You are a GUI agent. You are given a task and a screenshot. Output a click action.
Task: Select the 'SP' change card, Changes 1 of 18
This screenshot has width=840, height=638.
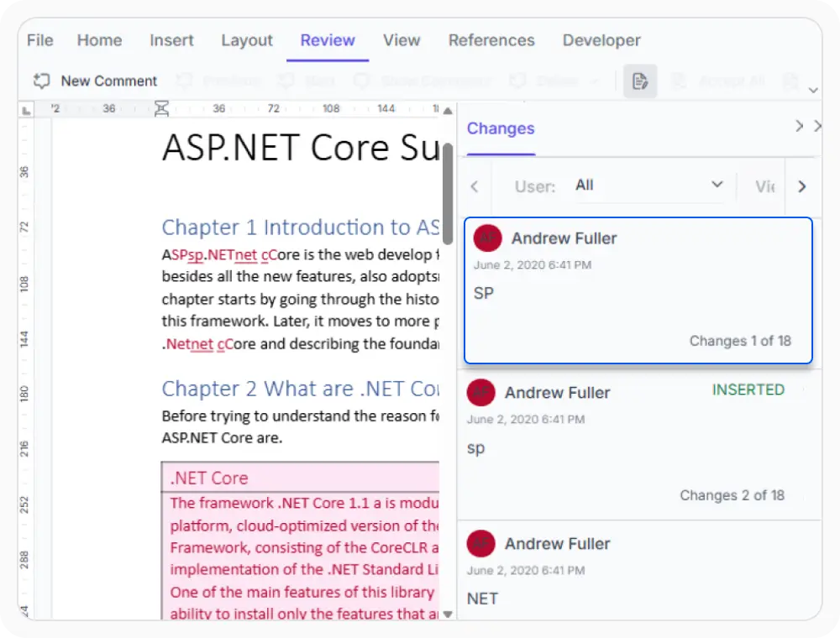point(638,290)
